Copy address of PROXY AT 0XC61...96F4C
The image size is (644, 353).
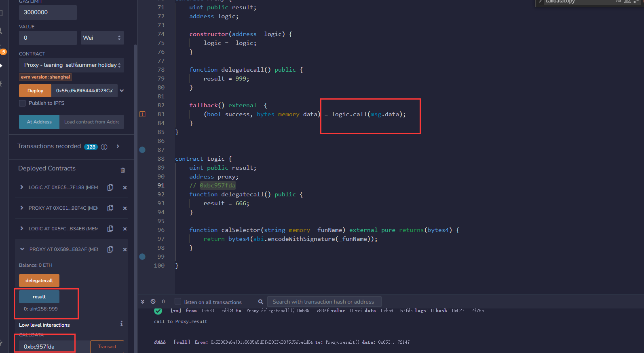110,208
